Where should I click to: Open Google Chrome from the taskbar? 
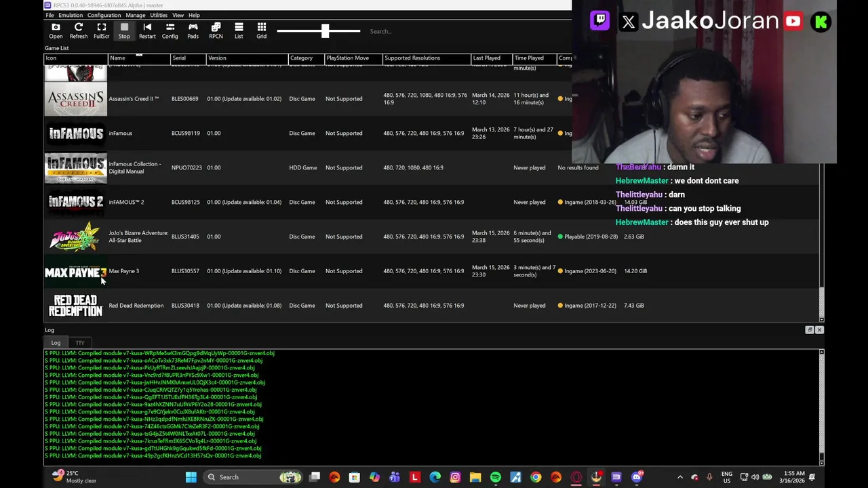tap(536, 477)
